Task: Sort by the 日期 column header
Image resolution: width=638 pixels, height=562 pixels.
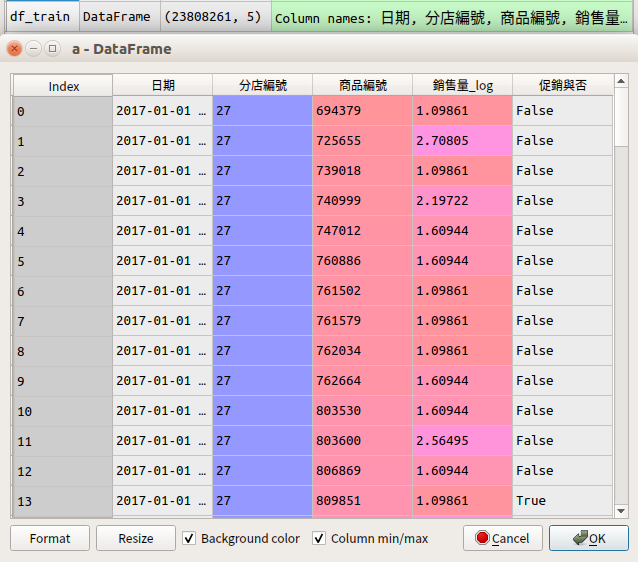Action: (163, 85)
